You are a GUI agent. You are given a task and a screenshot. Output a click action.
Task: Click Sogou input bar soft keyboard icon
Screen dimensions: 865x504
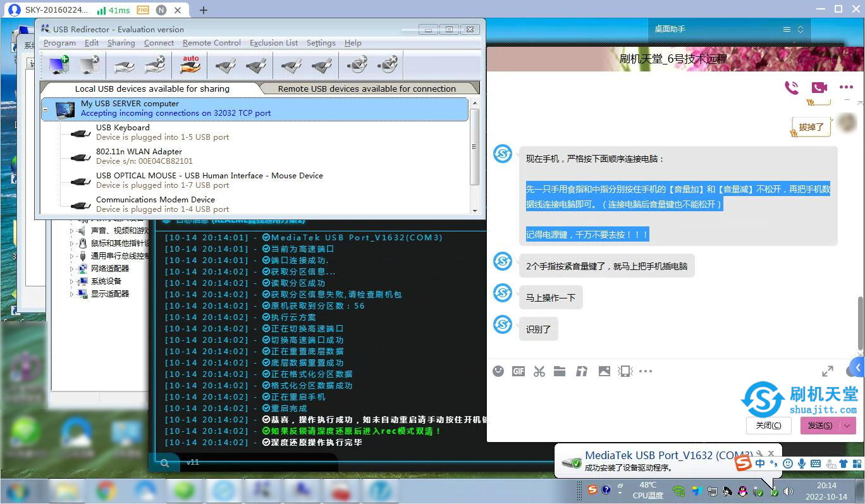pos(816,464)
